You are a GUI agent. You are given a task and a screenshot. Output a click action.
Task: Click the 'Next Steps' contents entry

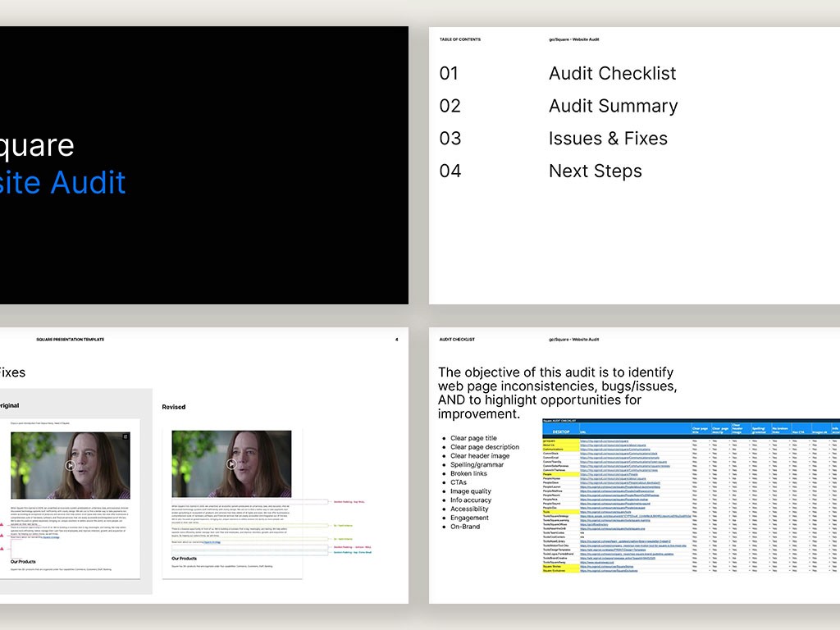596,171
